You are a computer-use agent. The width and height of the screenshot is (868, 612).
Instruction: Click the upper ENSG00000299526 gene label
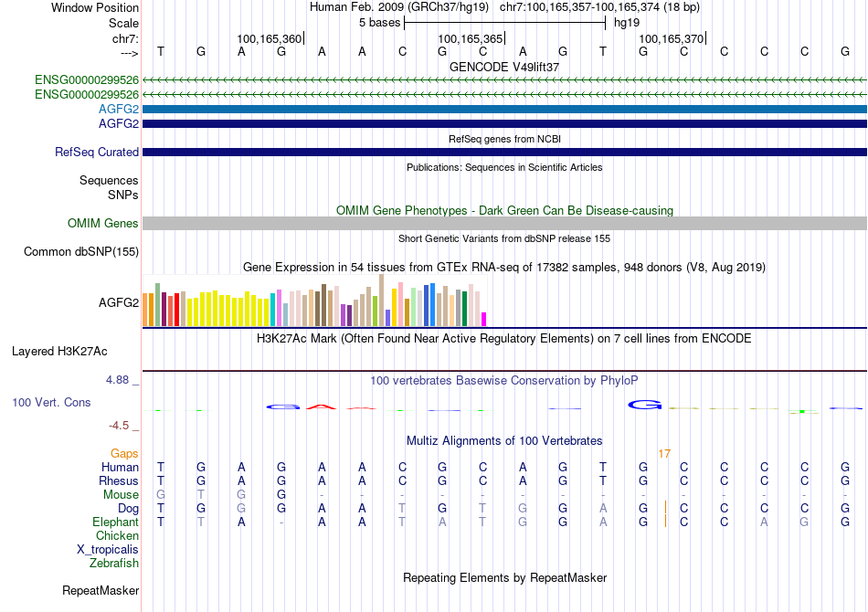87,80
